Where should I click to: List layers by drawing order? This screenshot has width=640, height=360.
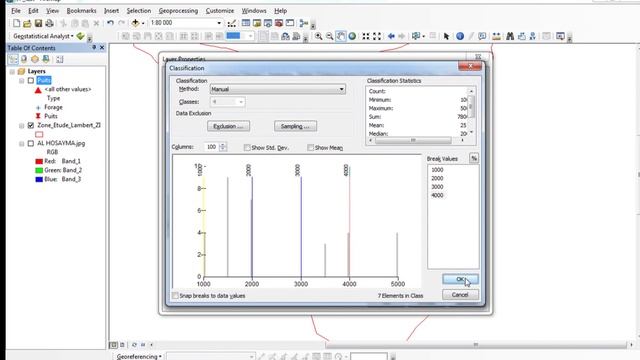13,59
